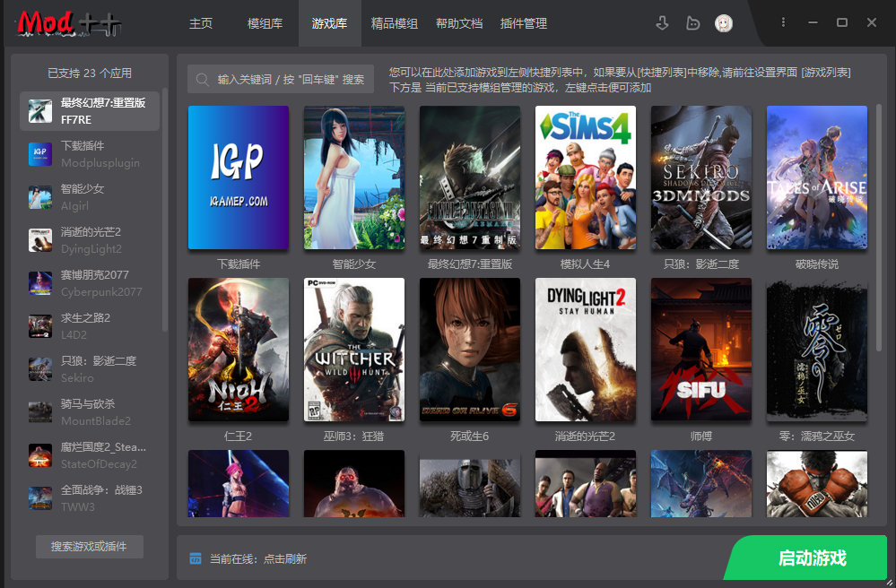This screenshot has height=588, width=896.
Task: Open the 巫师3:狂猎 game cover
Action: click(x=353, y=350)
